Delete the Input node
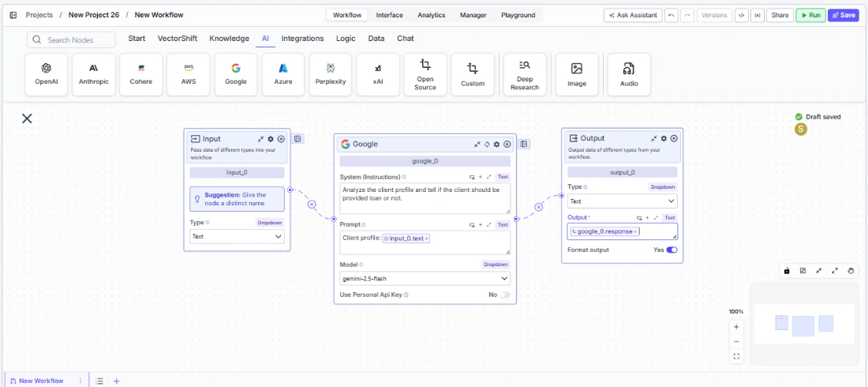Viewport: 868px width, 387px height. pos(281,139)
